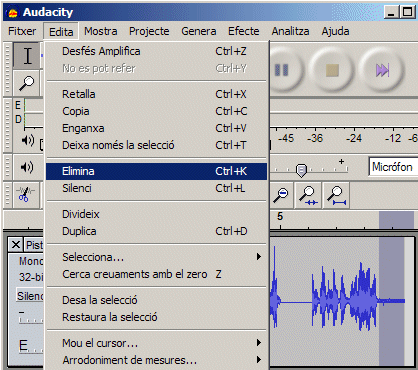Click the Pause playback button
This screenshot has height=370, width=418.
282,70
